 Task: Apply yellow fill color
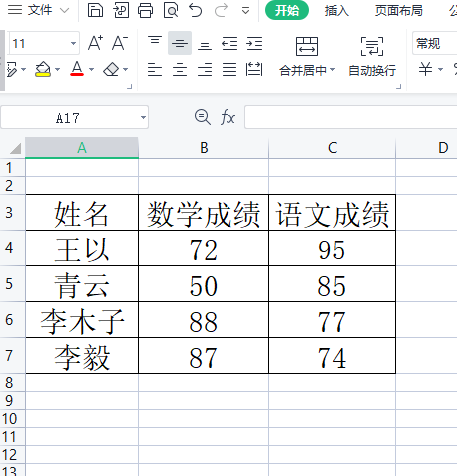43,69
